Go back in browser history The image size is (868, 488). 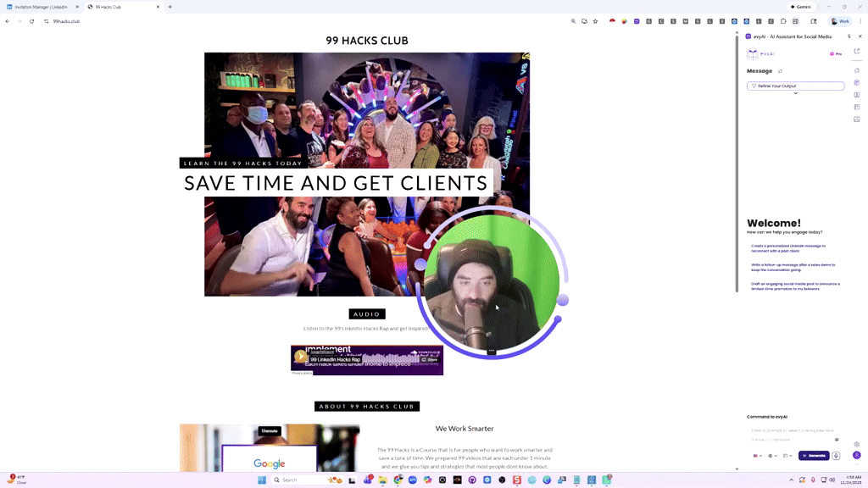click(8, 21)
